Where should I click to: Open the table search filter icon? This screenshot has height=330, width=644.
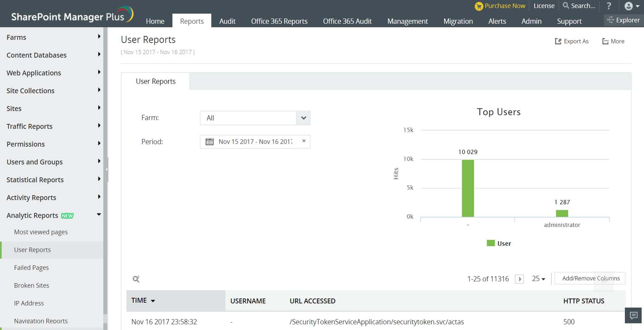[x=136, y=279]
